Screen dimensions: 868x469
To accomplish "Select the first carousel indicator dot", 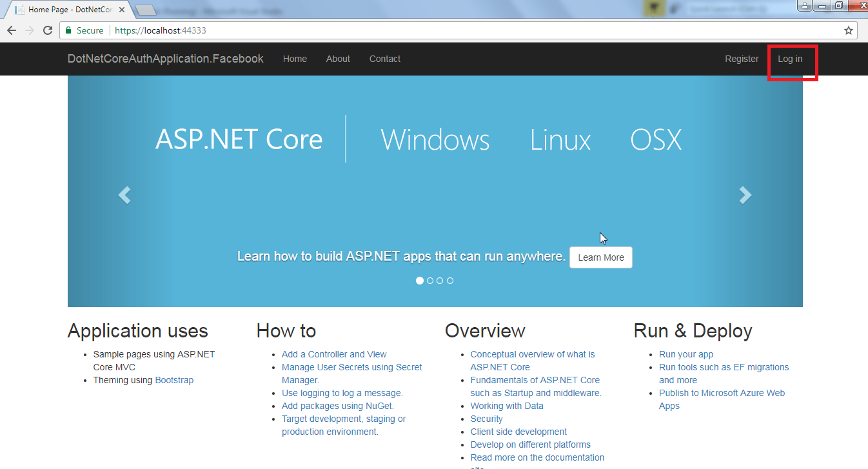I will 420,281.
